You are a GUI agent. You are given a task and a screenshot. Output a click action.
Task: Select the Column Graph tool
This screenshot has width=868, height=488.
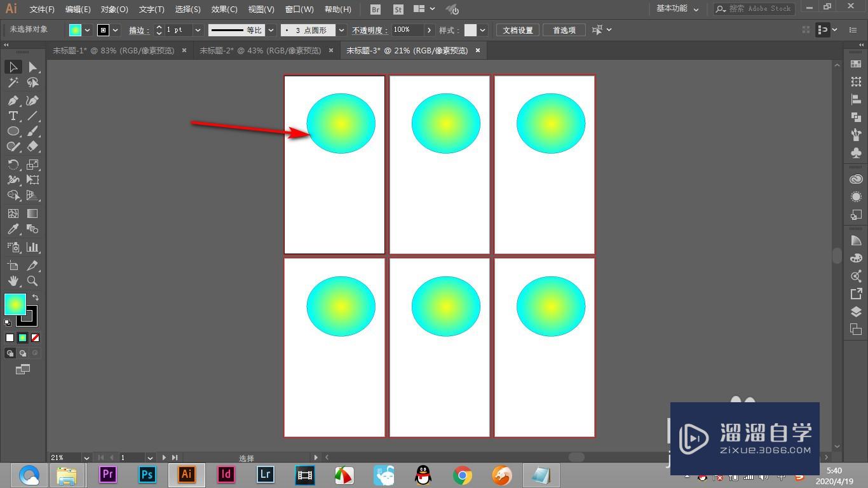tap(32, 247)
